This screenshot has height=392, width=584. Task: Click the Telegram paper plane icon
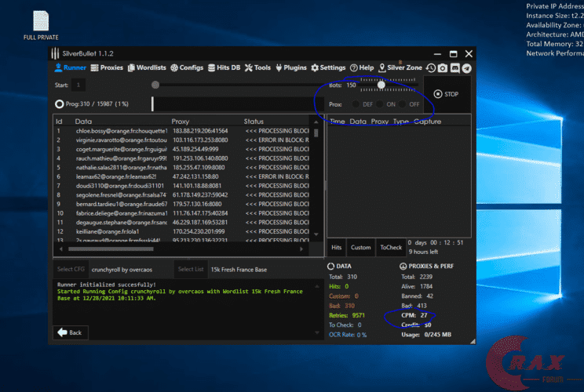467,68
